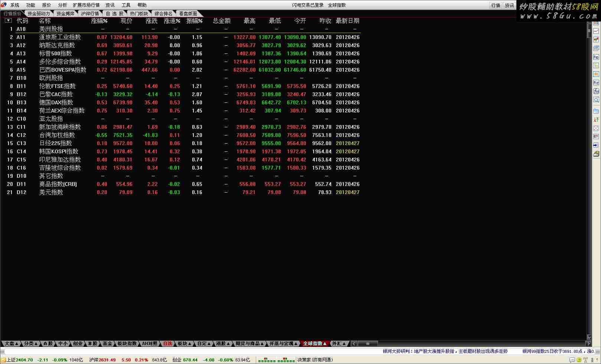Screen dimensions: 601x364
Task: Select the 德国DAX指数 row
Action: [180, 102]
